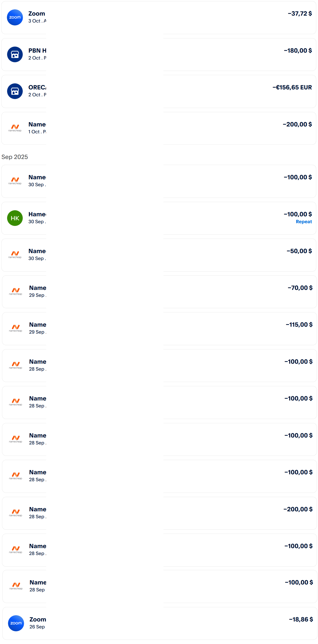Open the Hame transaction name on 30 Sep

click(x=37, y=214)
